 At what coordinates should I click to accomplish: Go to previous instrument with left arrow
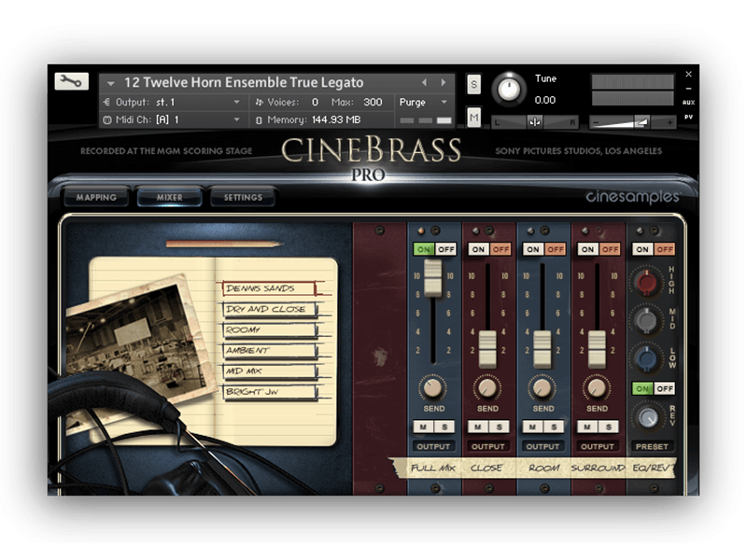point(424,83)
